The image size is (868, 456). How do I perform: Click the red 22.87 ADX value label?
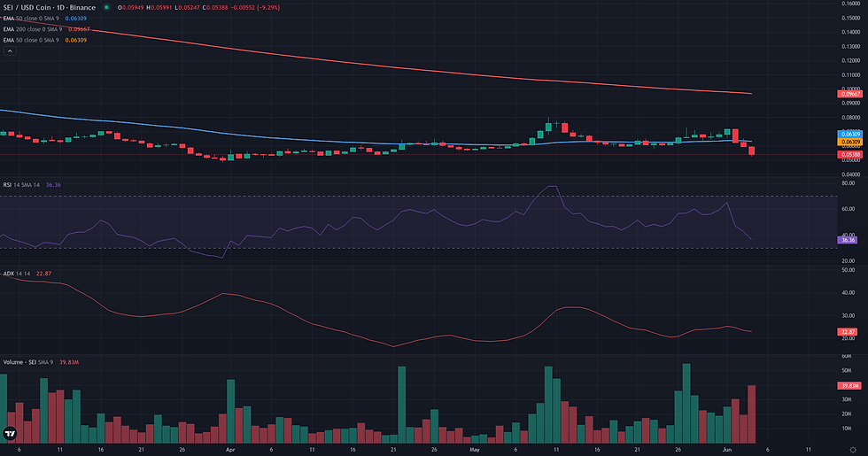click(x=848, y=332)
